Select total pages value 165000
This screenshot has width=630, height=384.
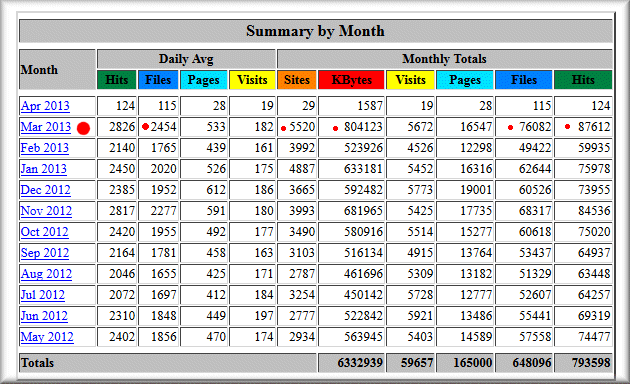tap(473, 363)
